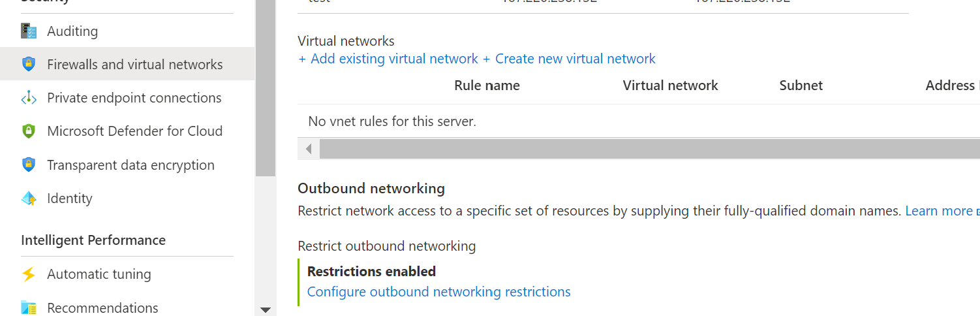Click the Microsoft Defender for Cloud shield icon

(29, 131)
